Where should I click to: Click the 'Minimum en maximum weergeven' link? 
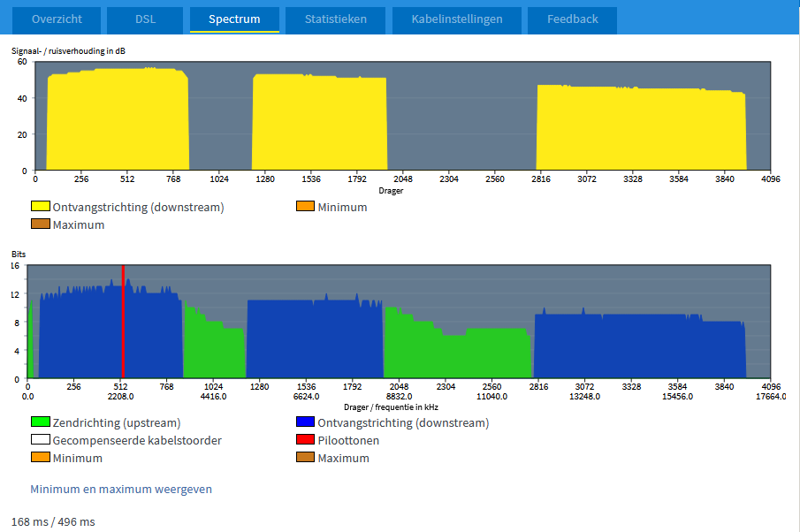click(x=121, y=489)
